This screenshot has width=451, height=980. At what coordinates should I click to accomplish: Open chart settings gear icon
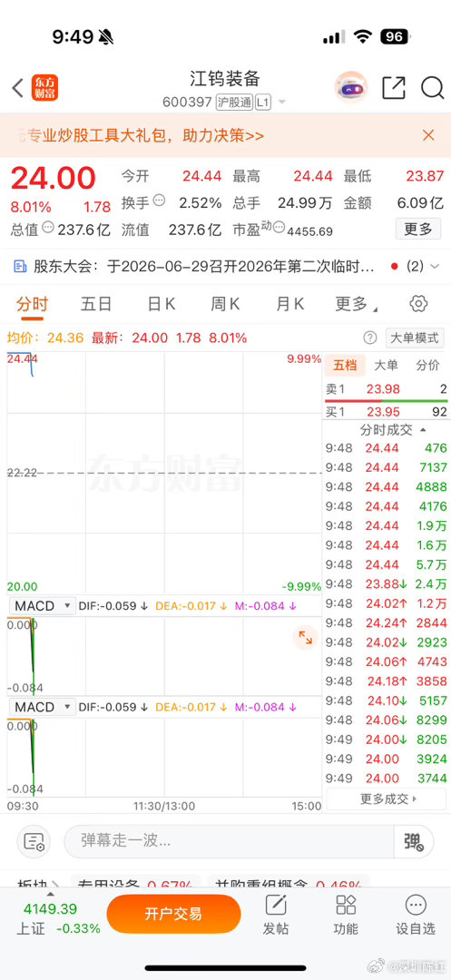[x=418, y=304]
